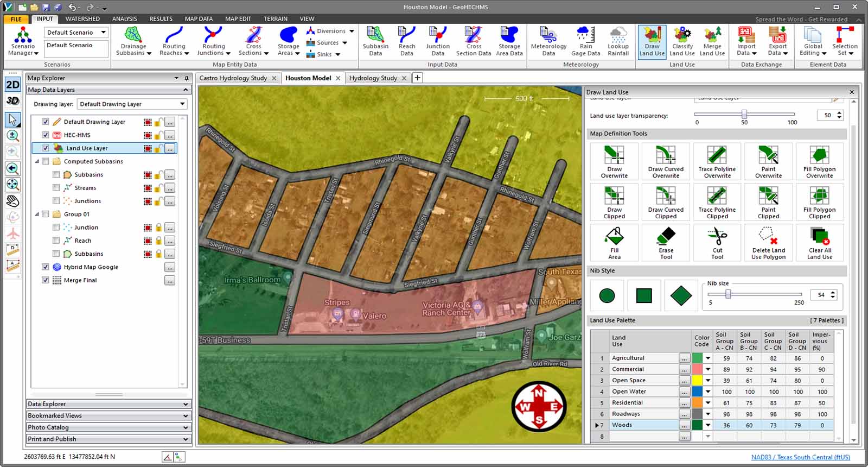Open Residential color code dropdown

708,403
